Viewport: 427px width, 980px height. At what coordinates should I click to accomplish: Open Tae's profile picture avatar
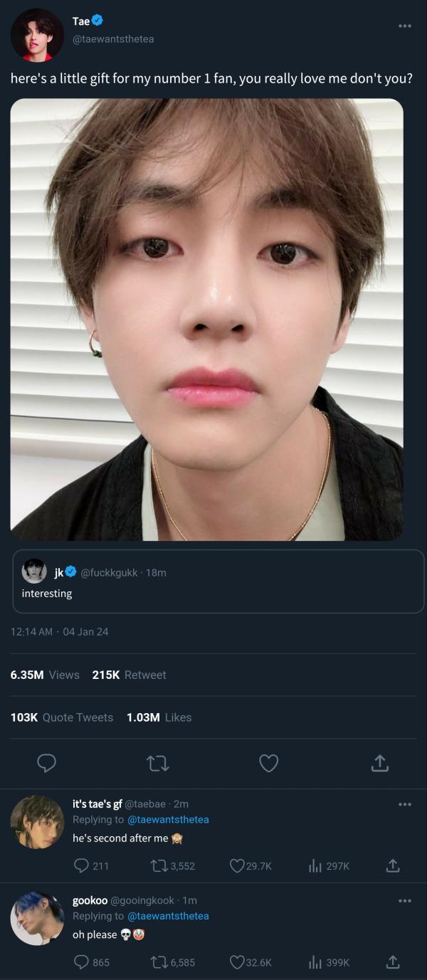pyautogui.click(x=37, y=35)
